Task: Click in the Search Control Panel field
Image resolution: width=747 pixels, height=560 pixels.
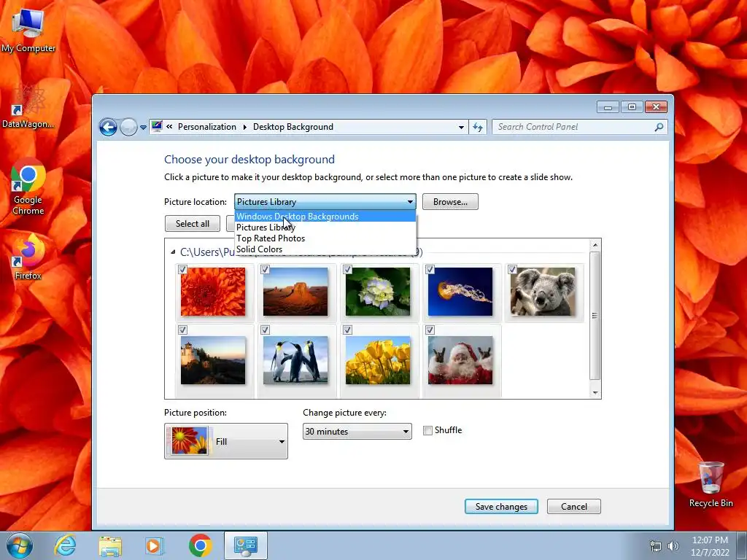Action: [x=574, y=127]
